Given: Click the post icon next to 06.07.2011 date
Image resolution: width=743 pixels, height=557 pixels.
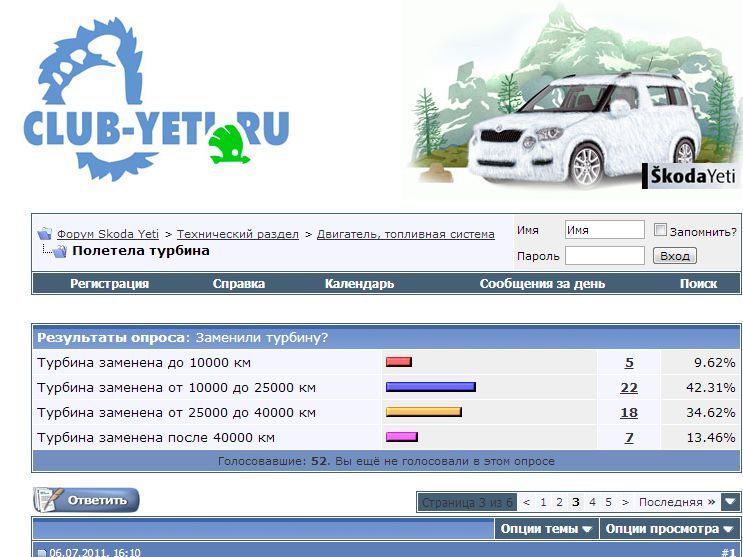Looking at the screenshot, I should tap(42, 553).
